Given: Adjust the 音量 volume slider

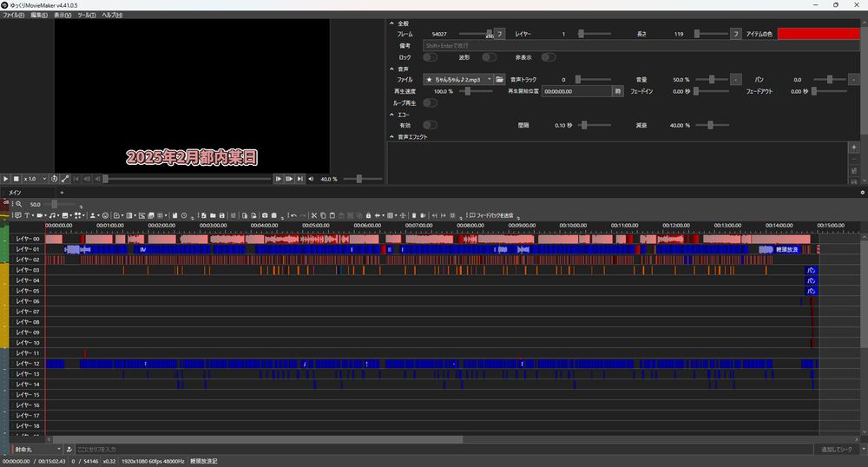Looking at the screenshot, I should coord(712,80).
